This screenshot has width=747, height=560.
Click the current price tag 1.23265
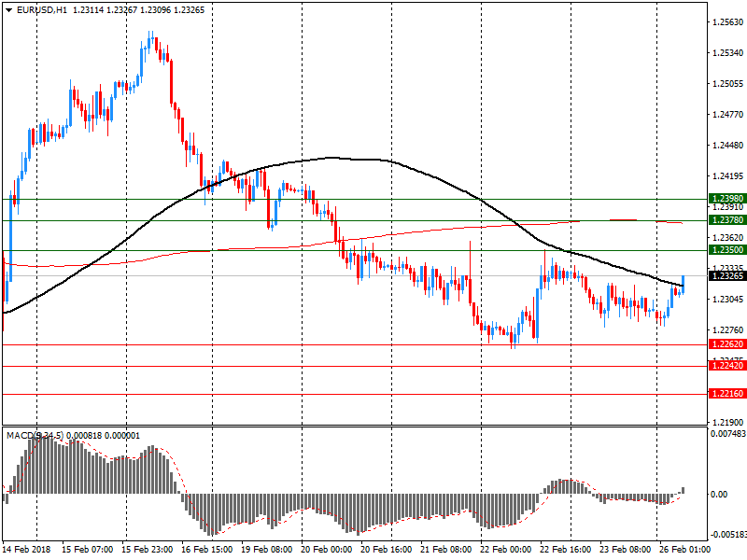coord(726,276)
